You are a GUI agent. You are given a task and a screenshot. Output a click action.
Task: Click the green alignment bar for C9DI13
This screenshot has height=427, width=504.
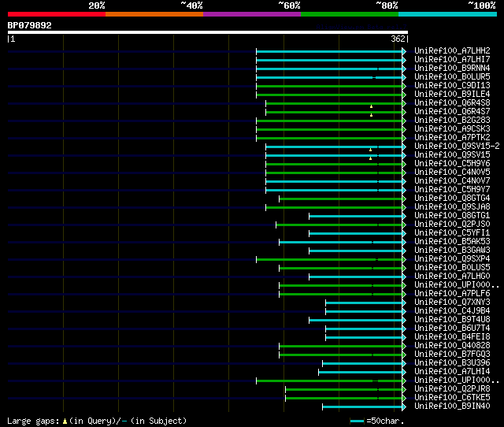[329, 86]
